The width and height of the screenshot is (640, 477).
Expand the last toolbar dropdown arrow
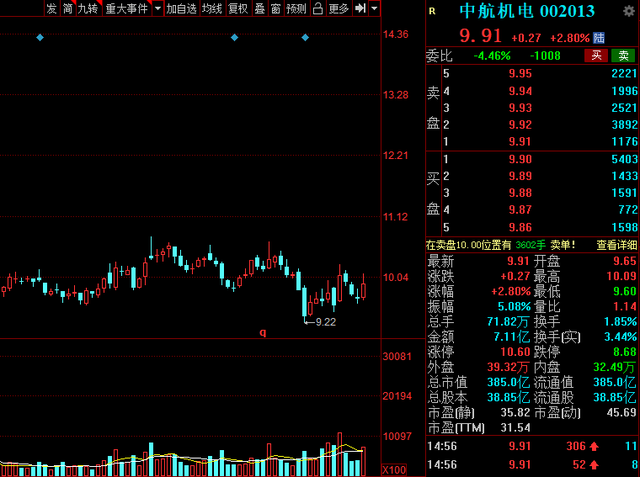point(374,8)
